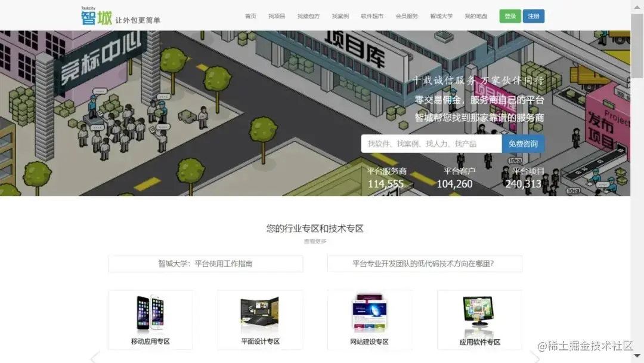Open the 网站建设专区 webpage icon
644x363 pixels.
(369, 312)
